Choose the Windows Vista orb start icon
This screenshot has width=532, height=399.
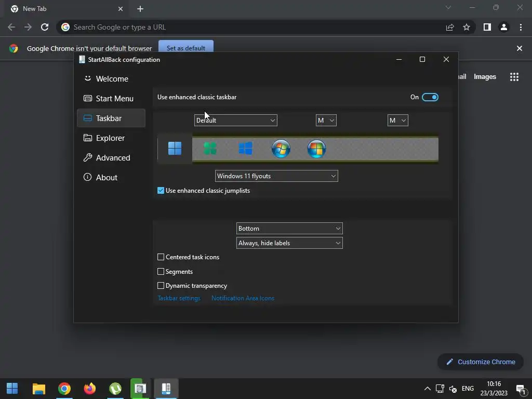(x=316, y=149)
